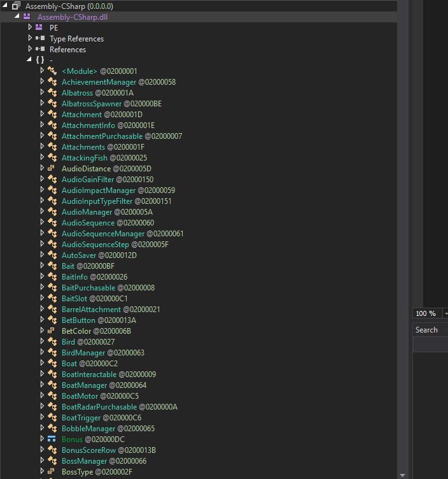Select BarrelAttachment @02000021
The width and height of the screenshot is (448, 479).
coord(111,310)
